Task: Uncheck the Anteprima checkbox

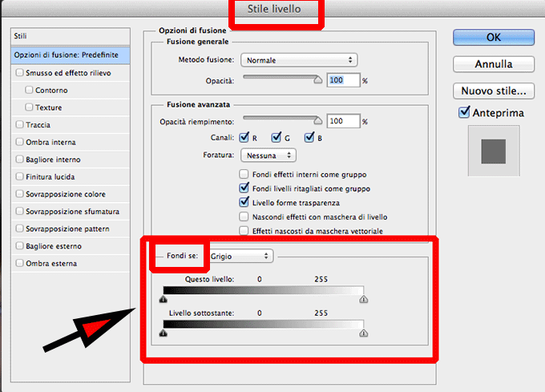Action: 464,112
